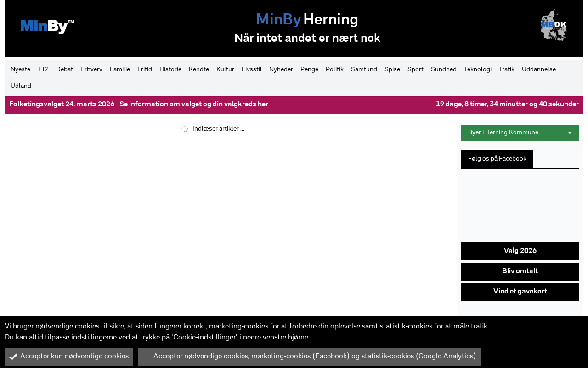
Task: Open the MBDK Denmark map logo
Action: click(554, 26)
